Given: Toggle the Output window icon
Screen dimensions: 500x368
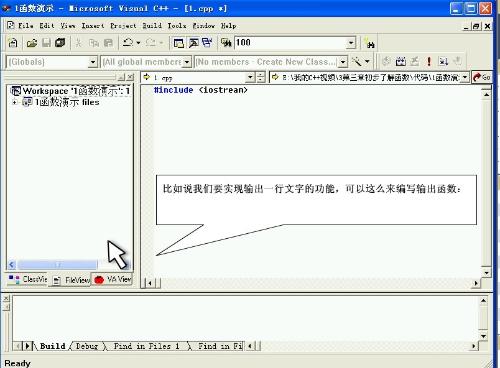Looking at the screenshot, I should (193, 43).
